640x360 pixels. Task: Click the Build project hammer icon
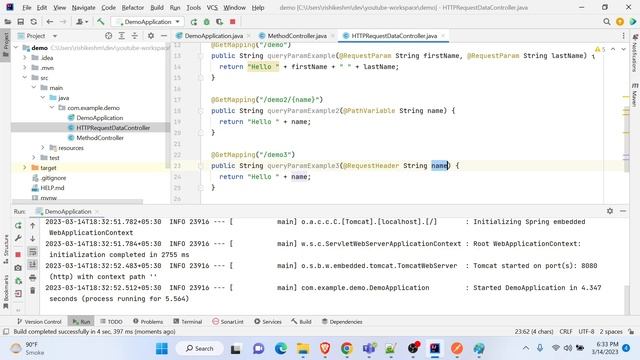coord(100,22)
